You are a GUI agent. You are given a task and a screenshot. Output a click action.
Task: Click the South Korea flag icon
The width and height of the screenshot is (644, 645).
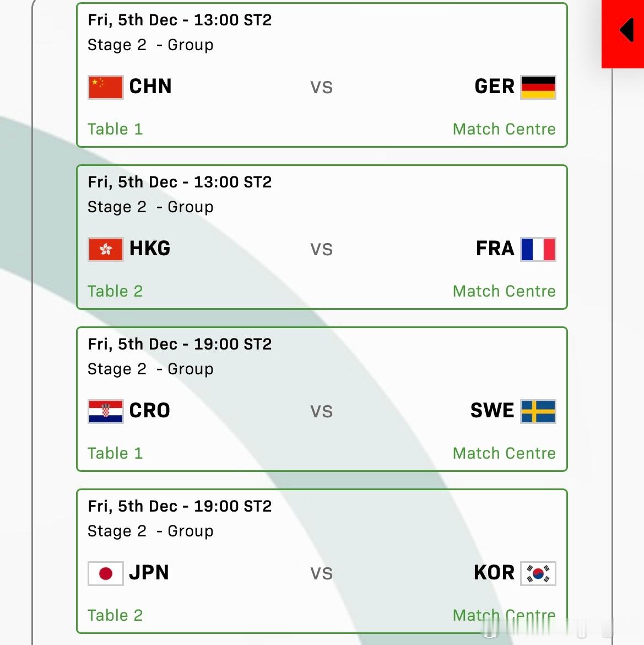pyautogui.click(x=538, y=573)
